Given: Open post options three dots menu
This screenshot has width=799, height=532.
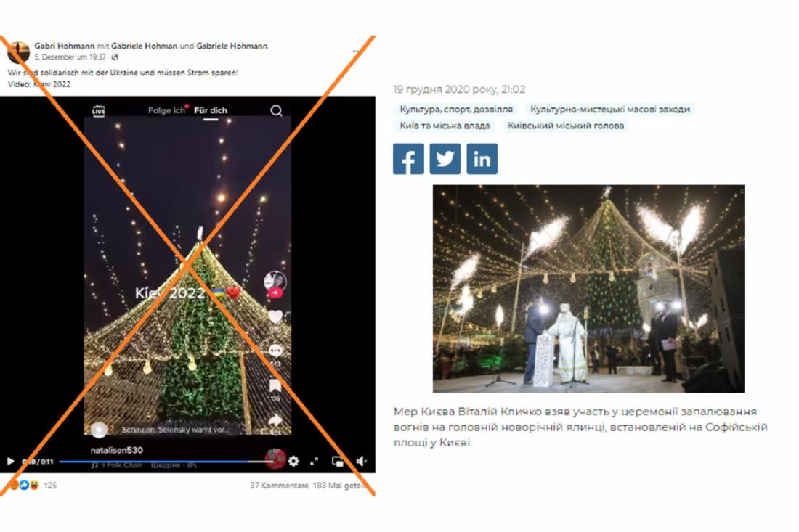Looking at the screenshot, I should 356,51.
